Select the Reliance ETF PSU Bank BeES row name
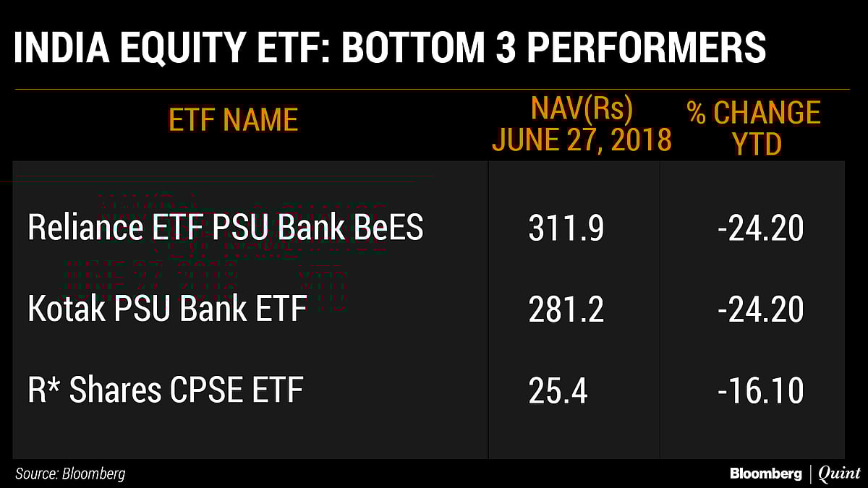Screen dimensions: 868x488 [226, 228]
